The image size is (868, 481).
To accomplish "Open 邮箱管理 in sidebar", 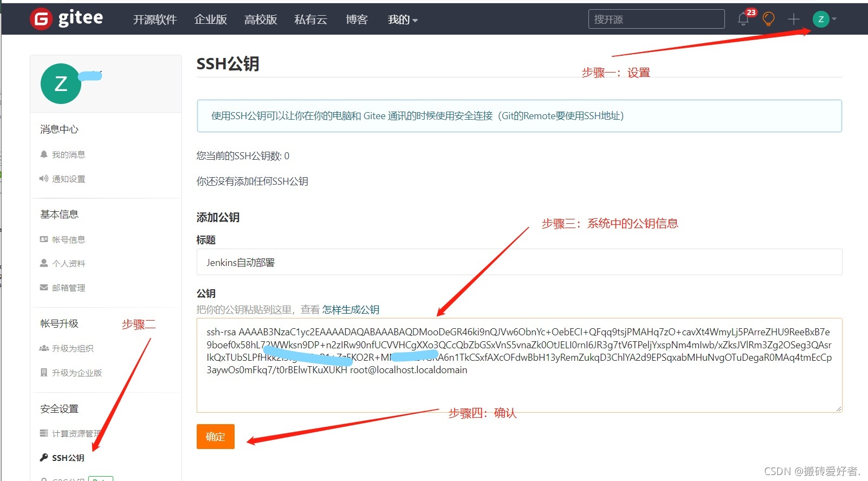I will coord(68,288).
